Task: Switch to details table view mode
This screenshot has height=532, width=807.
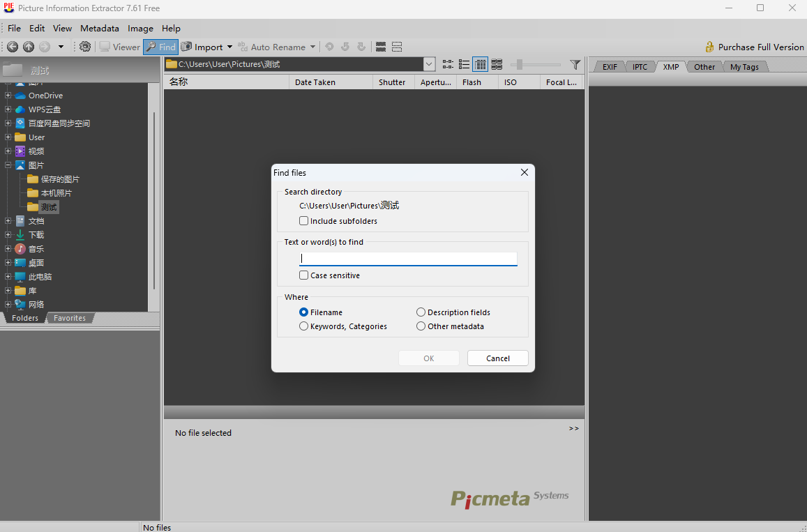Action: pos(480,64)
